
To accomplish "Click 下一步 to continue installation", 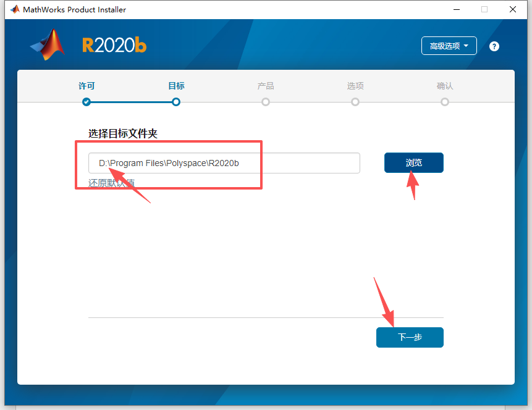I will (410, 337).
